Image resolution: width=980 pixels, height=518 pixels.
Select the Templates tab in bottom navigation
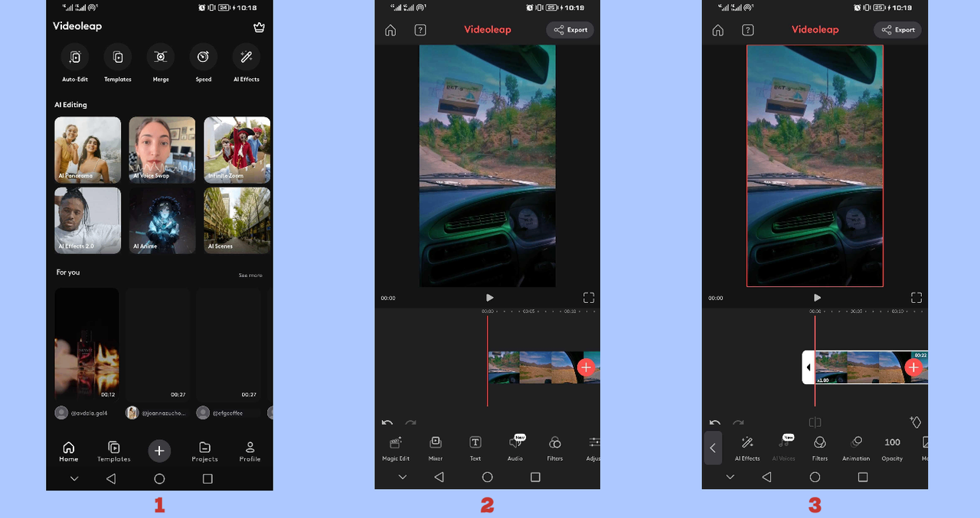click(x=113, y=451)
